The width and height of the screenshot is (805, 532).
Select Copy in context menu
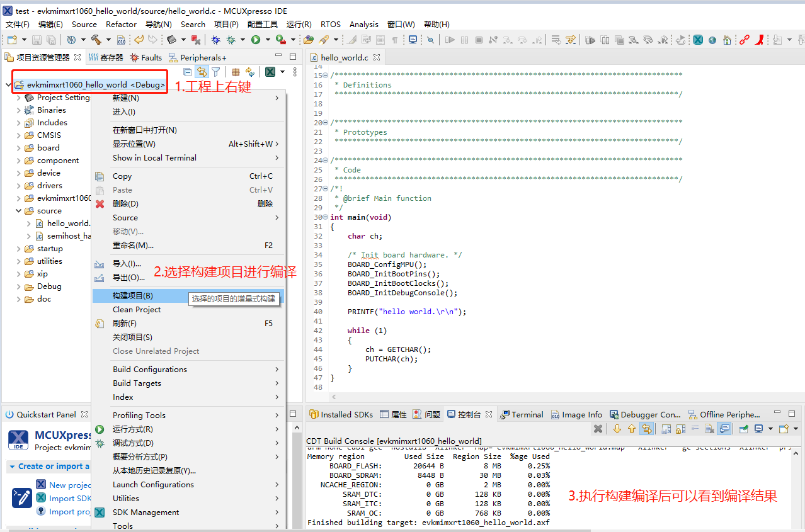click(x=188, y=176)
